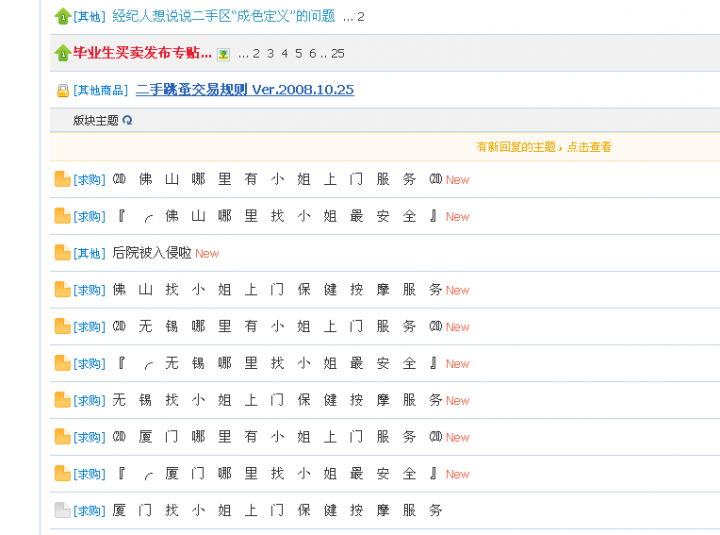Screen dimensions: 720x535
Task: Click 有新回复的主题，点击查看 notice
Action: tap(544, 147)
